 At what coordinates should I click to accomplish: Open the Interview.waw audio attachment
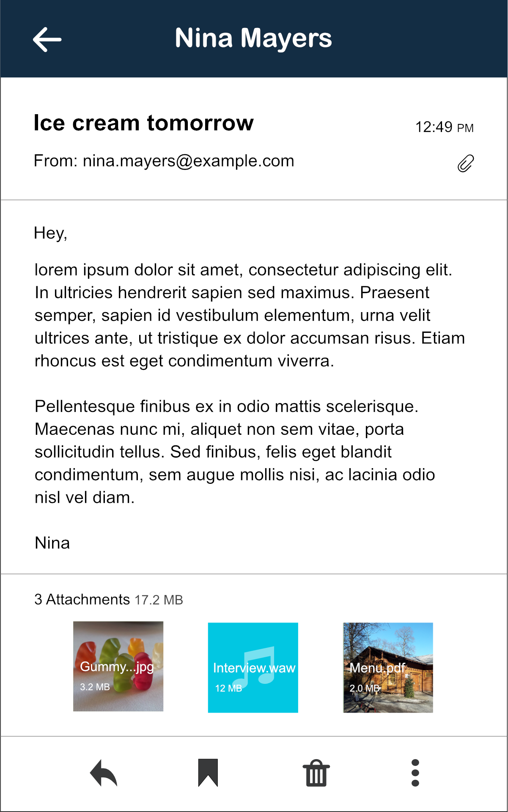(x=253, y=667)
